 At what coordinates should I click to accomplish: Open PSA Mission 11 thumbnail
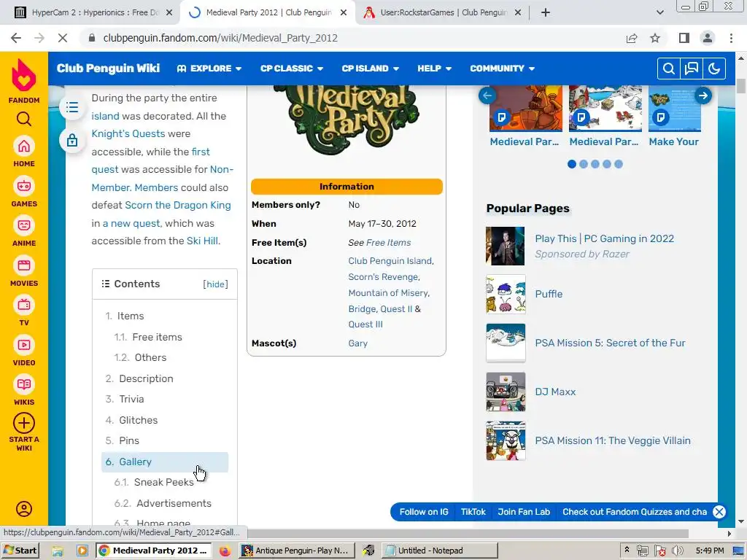(x=506, y=441)
